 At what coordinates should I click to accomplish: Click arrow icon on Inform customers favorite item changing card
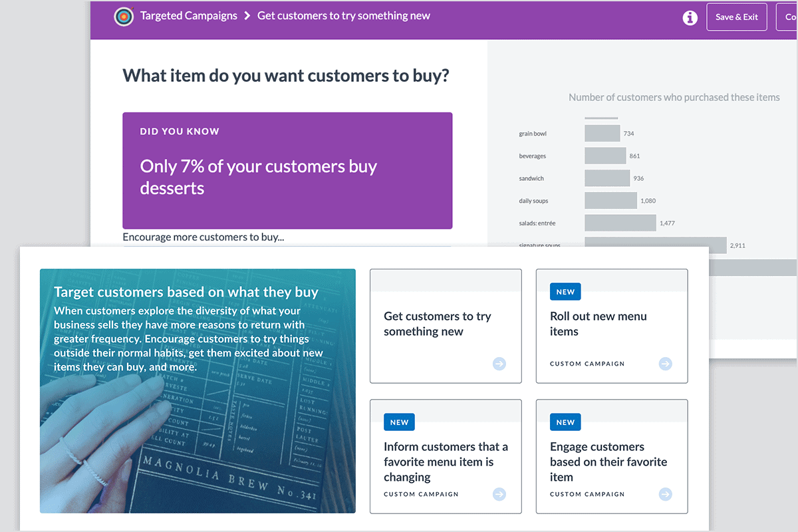tap(499, 494)
